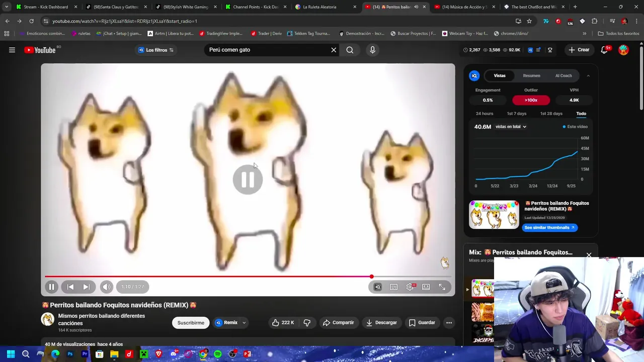Collapse the vidIQ panel chevron
The width and height of the screenshot is (644, 362).
pyautogui.click(x=588, y=76)
